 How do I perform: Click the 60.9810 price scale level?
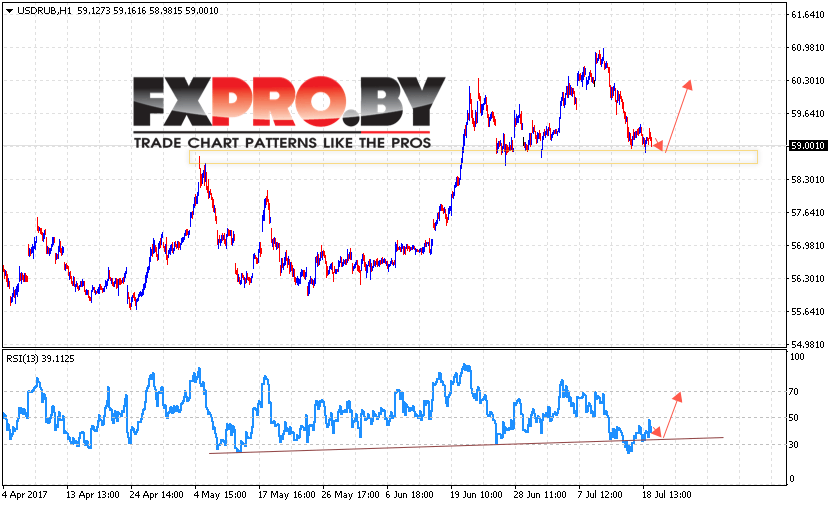[x=807, y=48]
